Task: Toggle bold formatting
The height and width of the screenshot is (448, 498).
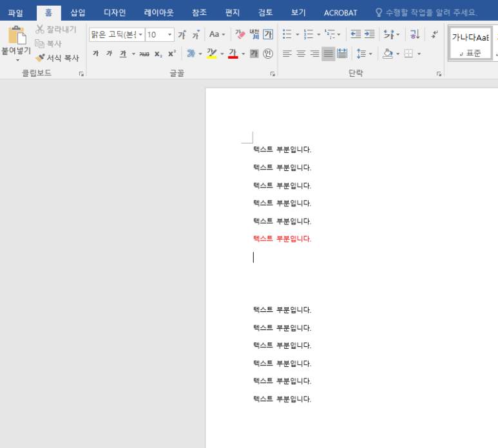Action: 95,54
